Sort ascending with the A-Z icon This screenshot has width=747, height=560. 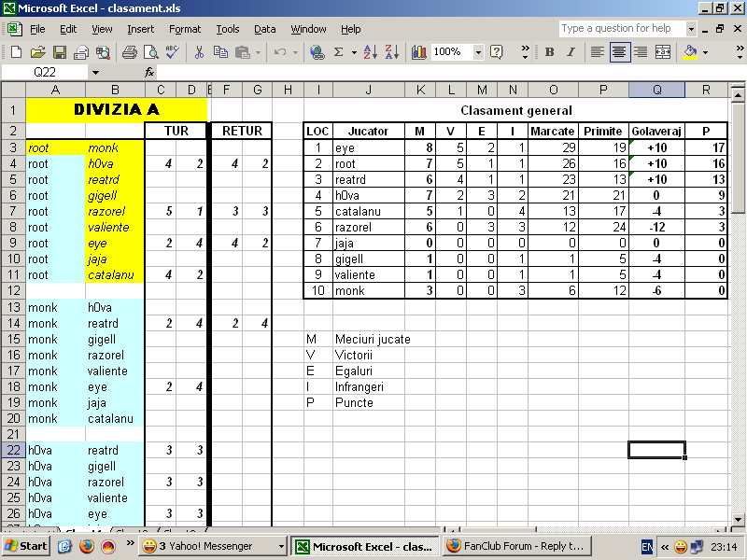tap(369, 52)
